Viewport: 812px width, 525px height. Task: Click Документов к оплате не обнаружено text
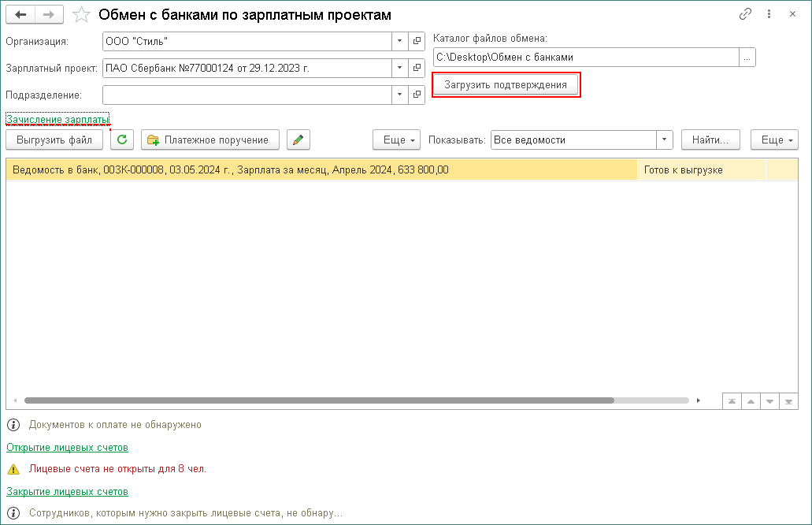[x=115, y=425]
